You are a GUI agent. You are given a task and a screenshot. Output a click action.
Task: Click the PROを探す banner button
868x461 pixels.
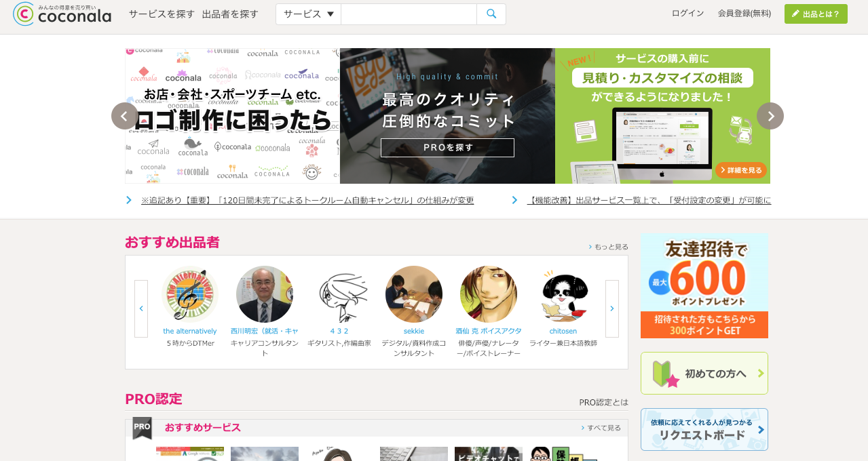447,148
